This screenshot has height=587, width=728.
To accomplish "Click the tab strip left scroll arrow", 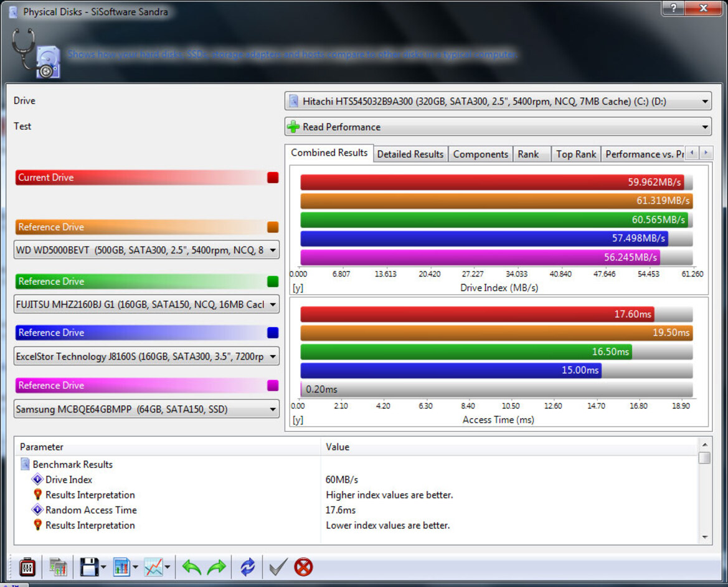I will tap(692, 153).
